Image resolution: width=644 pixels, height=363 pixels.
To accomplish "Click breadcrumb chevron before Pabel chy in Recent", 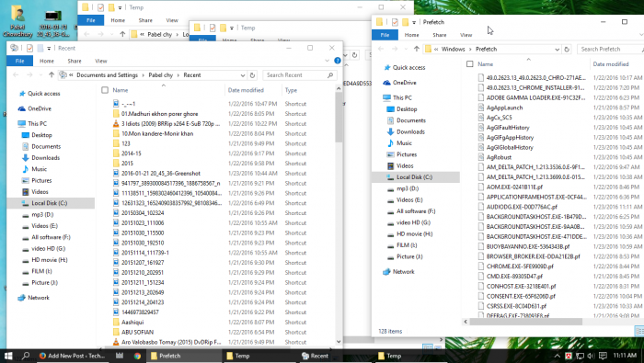I will (x=144, y=75).
